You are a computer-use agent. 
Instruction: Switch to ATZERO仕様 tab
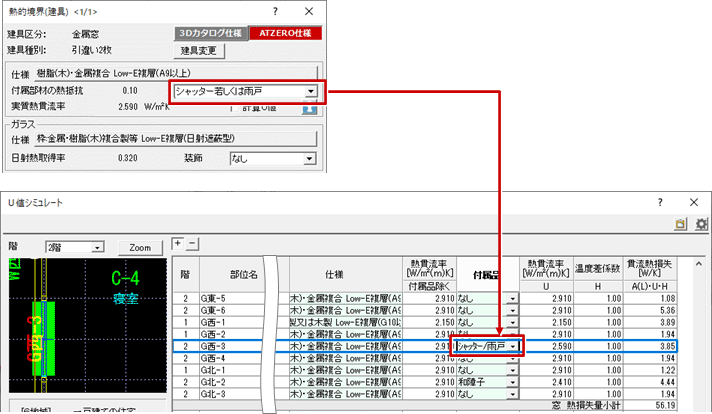(x=285, y=33)
